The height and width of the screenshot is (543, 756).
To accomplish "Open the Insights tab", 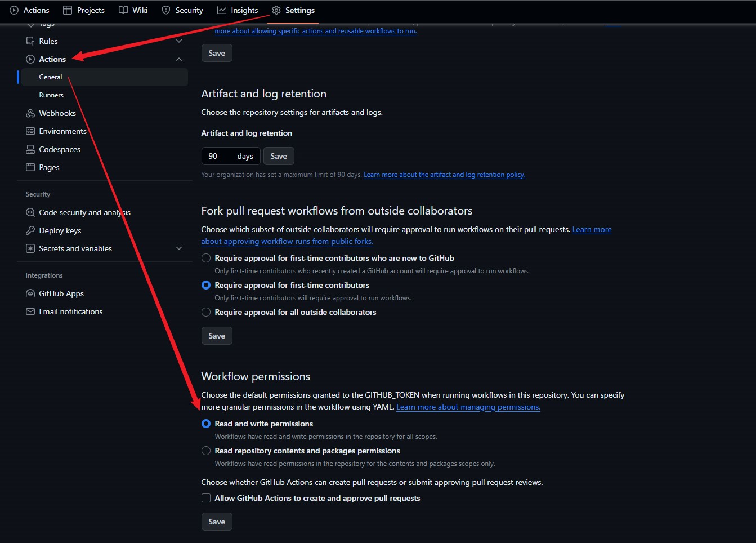I will click(238, 10).
